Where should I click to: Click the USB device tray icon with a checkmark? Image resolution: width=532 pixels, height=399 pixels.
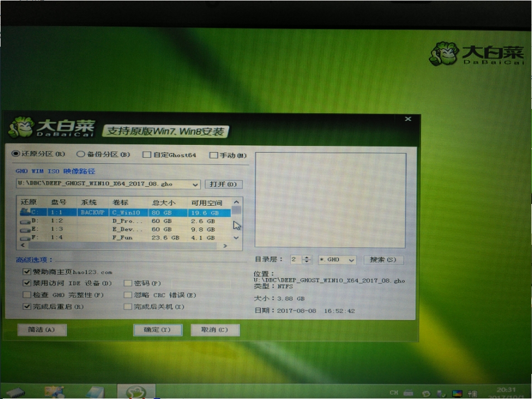click(441, 393)
